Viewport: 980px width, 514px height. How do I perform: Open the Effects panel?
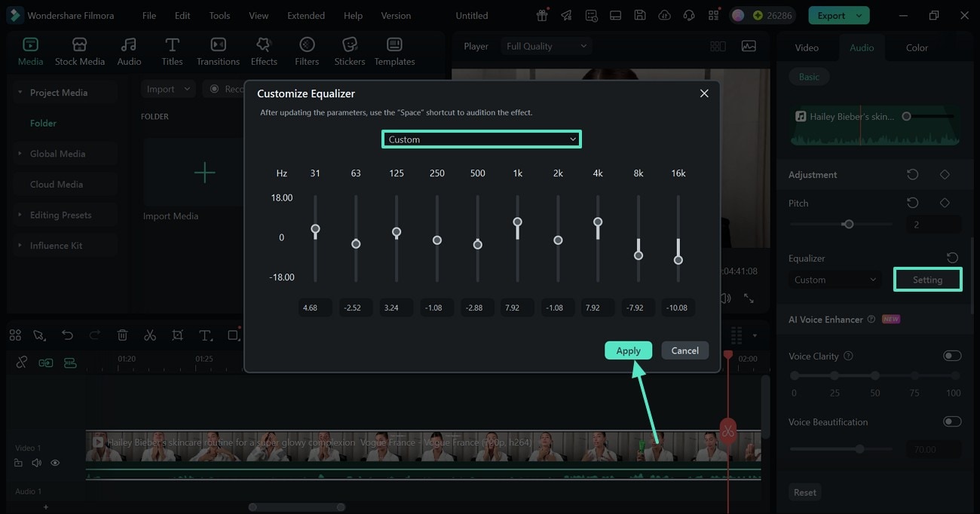click(x=264, y=50)
